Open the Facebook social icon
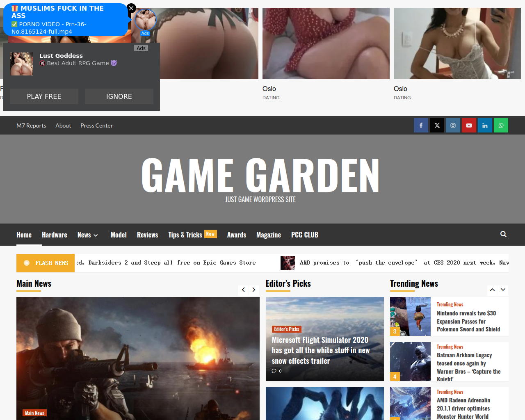The image size is (525, 420). tap(421, 126)
